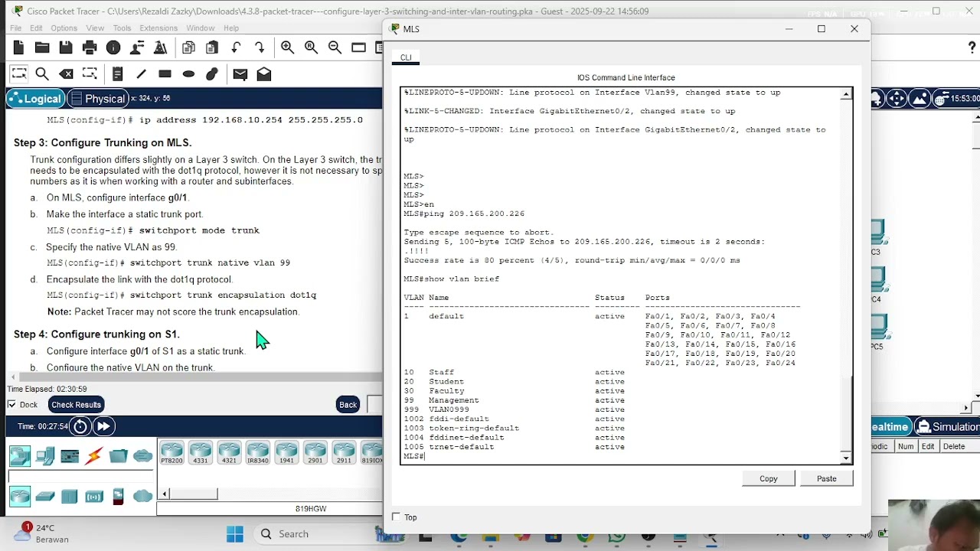Save the network with the floppy icon
Viewport: 980px width, 551px height.
tap(66, 47)
